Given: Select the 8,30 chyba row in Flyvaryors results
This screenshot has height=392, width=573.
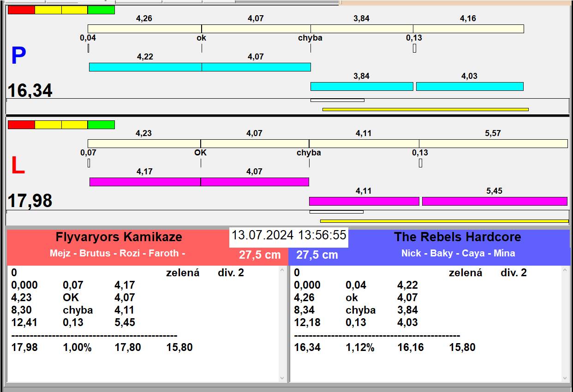Looking at the screenshot, I should (73, 310).
